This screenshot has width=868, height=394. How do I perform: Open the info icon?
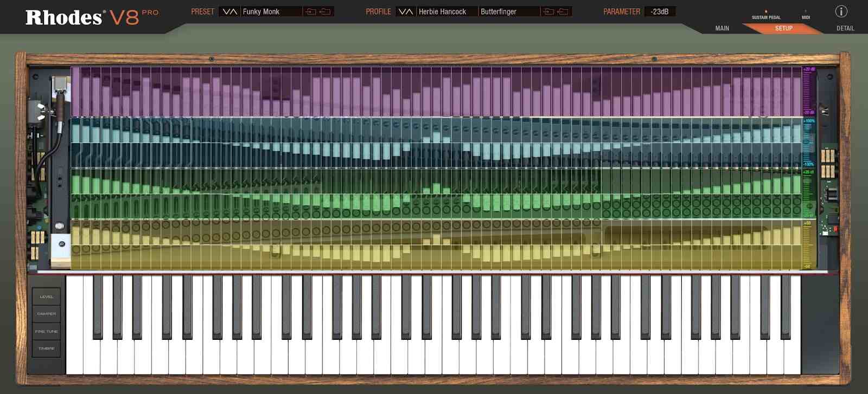click(841, 11)
